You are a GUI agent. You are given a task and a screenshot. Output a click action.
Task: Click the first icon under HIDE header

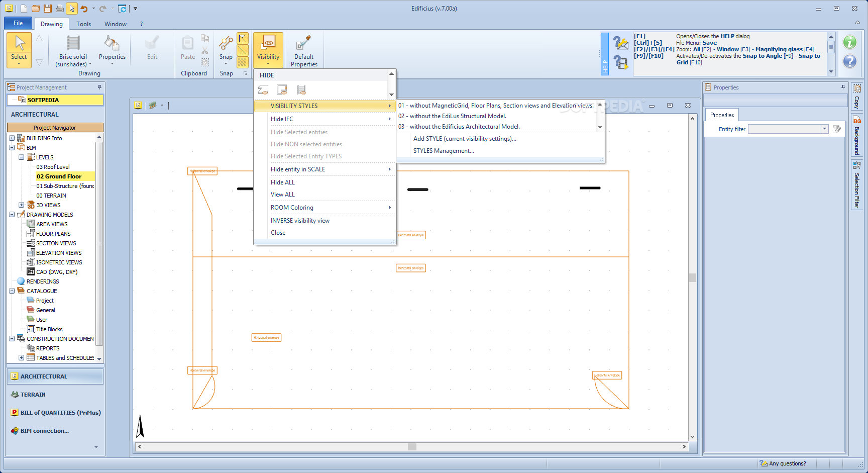263,90
